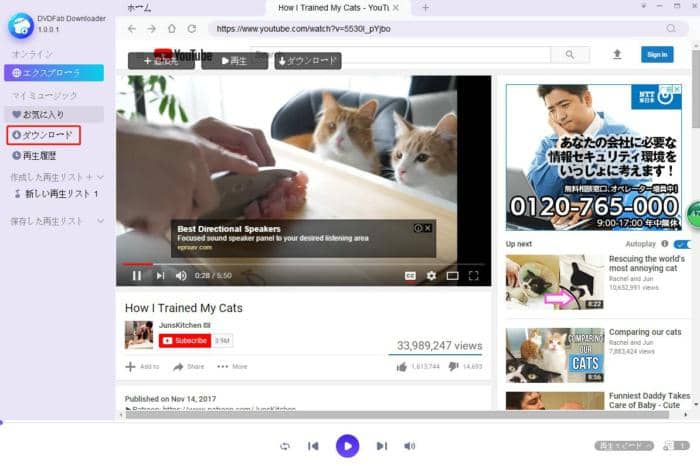Open a new tab with plus
This screenshot has width=700, height=466.
click(425, 8)
